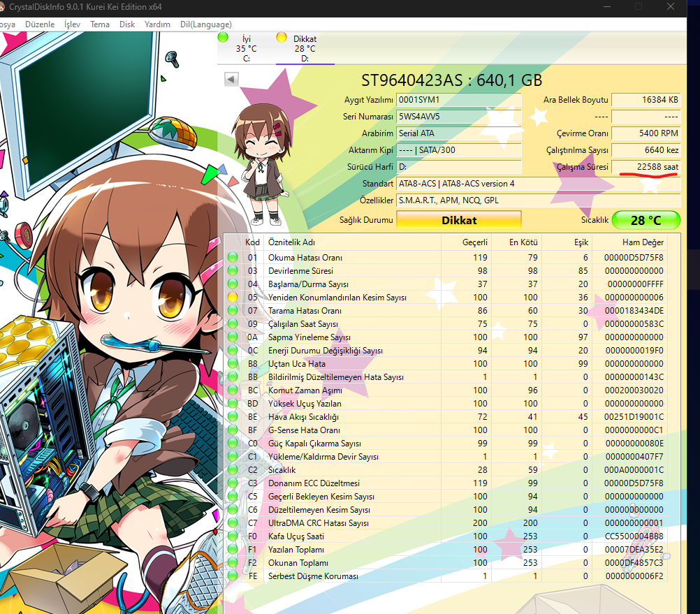Close the CrystalDiskInfo window
Viewport: 700px width, 614px height.
click(671, 7)
